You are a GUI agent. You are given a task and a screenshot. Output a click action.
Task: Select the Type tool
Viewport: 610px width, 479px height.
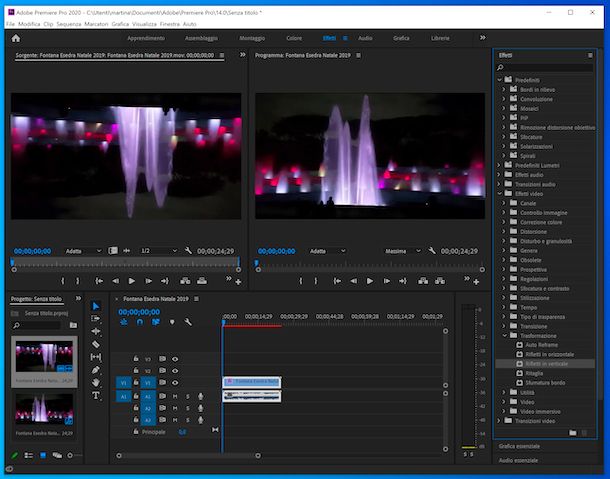(x=96, y=395)
